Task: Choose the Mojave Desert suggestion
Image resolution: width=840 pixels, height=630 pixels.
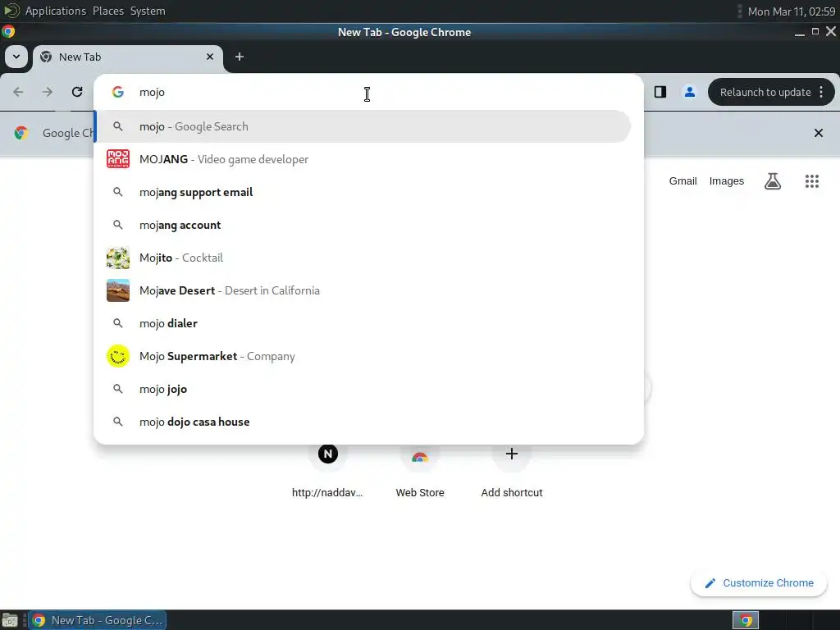Action: tap(363, 290)
